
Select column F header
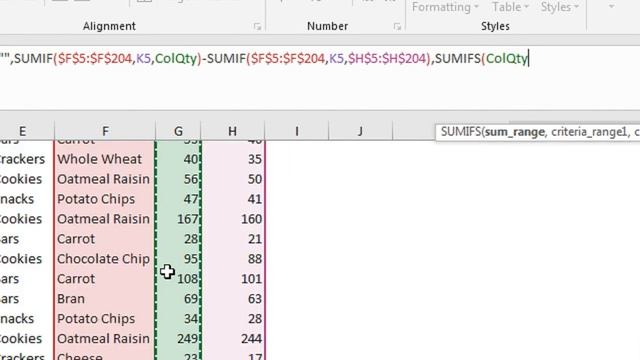(x=105, y=131)
